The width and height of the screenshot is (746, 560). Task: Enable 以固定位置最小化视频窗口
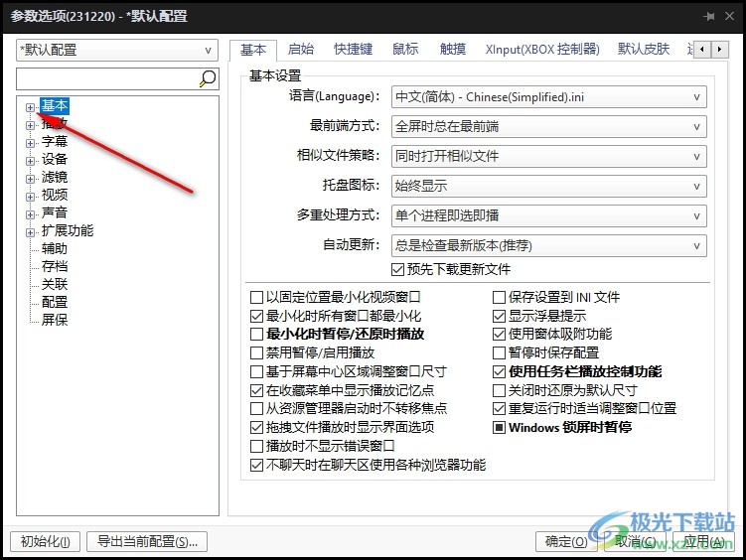pyautogui.click(x=256, y=298)
